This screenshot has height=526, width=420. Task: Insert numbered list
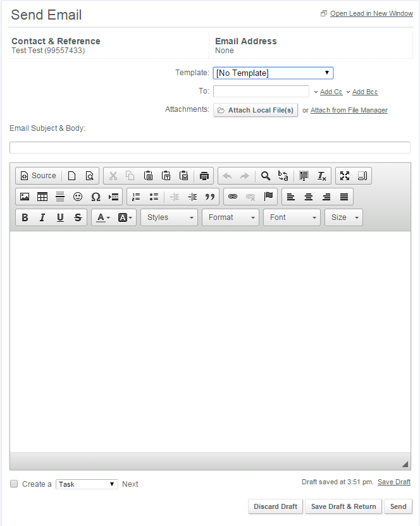(x=136, y=197)
